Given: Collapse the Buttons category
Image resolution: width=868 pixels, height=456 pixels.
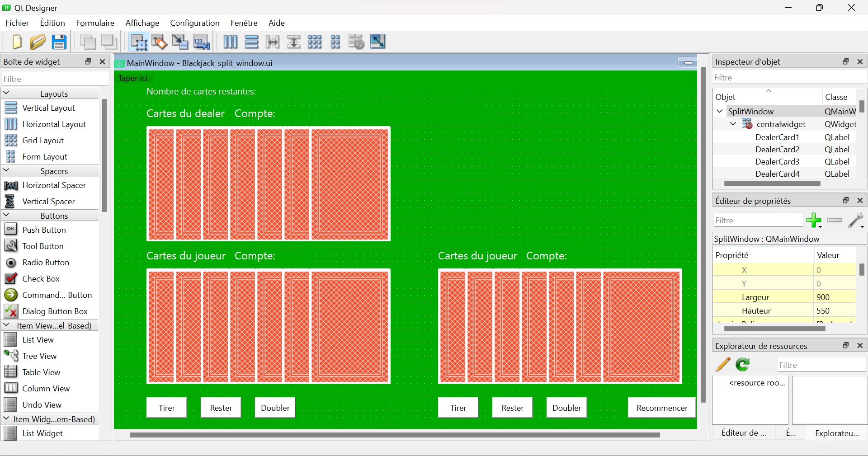Looking at the screenshot, I should 7,215.
